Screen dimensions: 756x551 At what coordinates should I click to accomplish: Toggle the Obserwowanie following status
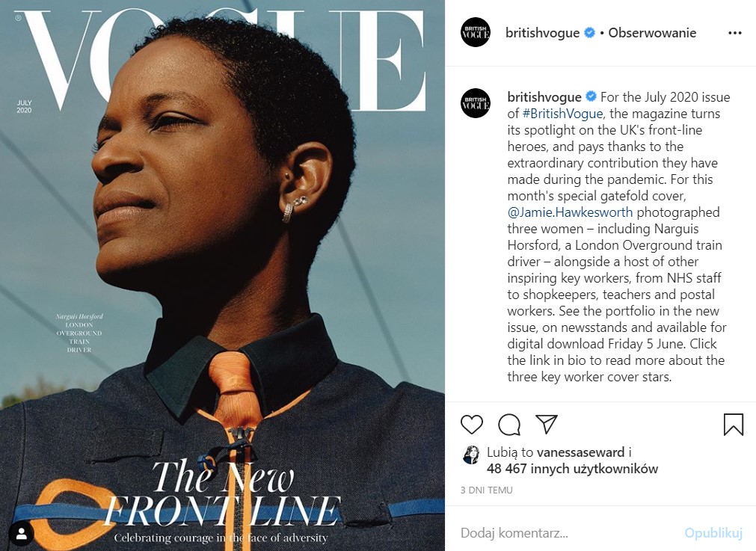[x=652, y=33]
